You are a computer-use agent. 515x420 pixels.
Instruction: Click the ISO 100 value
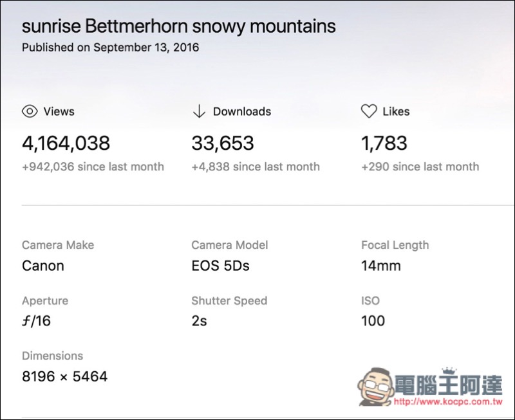(373, 321)
